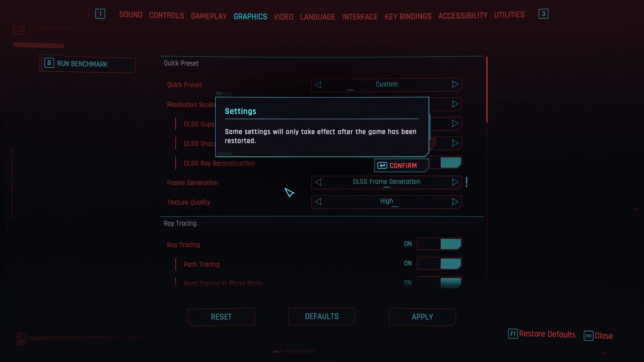Click the Confirm button icon in dialog
Viewport: 644px width, 362px height.
pos(381,166)
